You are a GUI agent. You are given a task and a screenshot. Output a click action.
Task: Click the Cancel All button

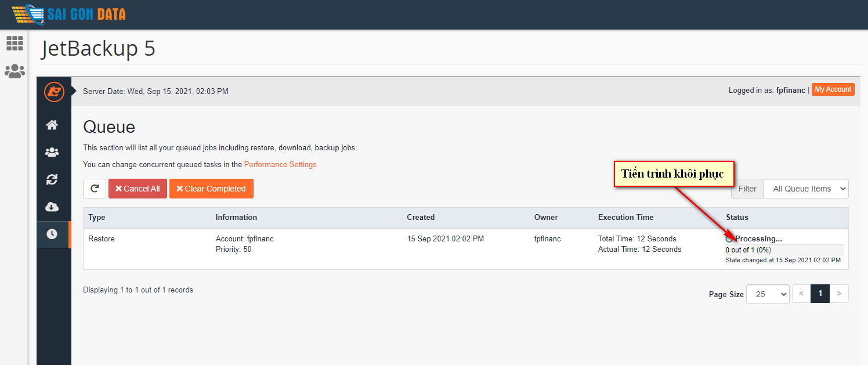tap(138, 189)
